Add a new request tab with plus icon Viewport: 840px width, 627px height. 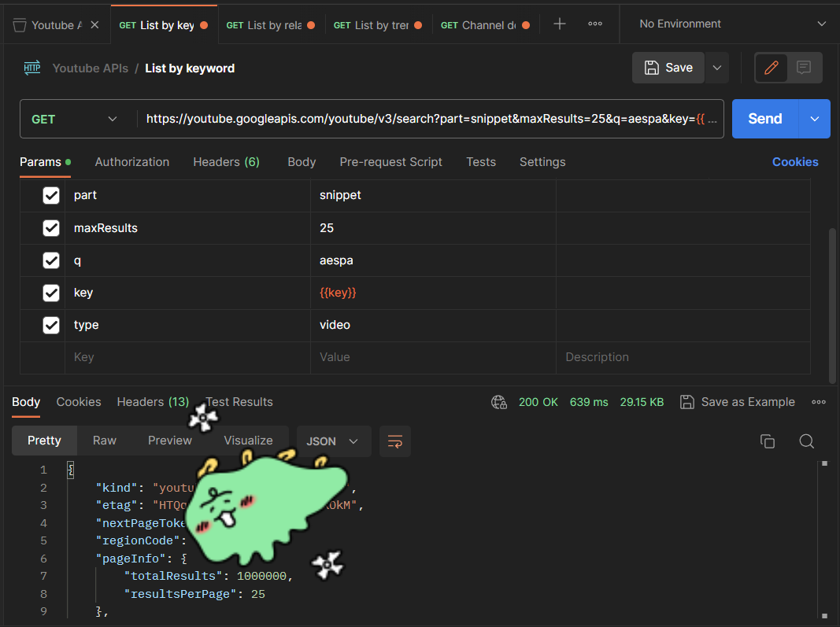pyautogui.click(x=559, y=24)
